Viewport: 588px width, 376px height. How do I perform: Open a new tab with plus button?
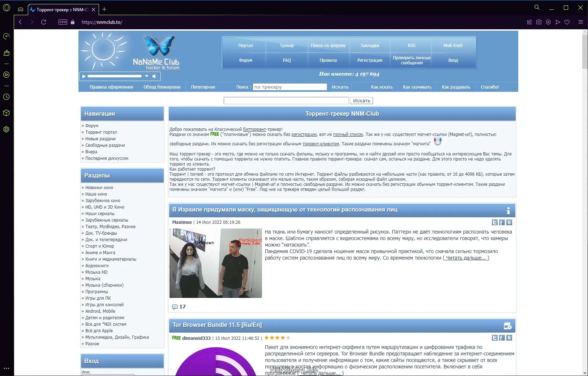(x=104, y=9)
